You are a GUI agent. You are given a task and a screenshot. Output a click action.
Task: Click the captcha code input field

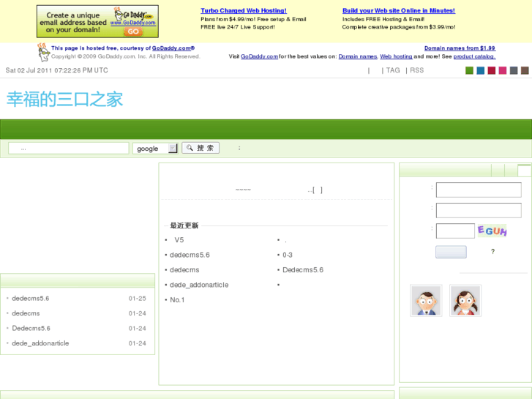[455, 231]
